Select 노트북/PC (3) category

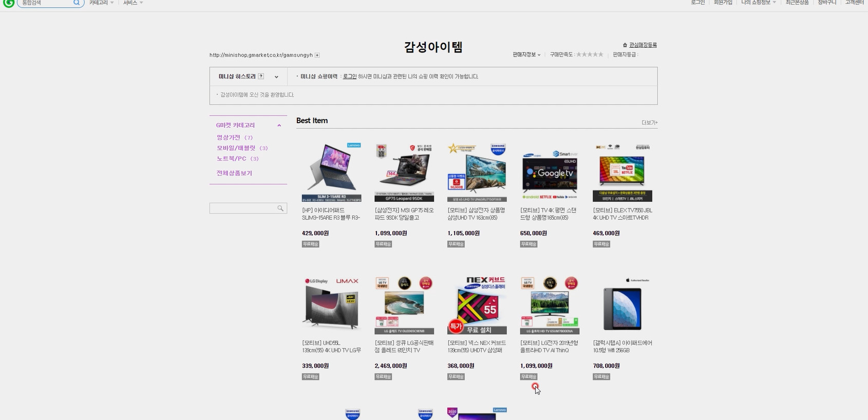point(238,159)
